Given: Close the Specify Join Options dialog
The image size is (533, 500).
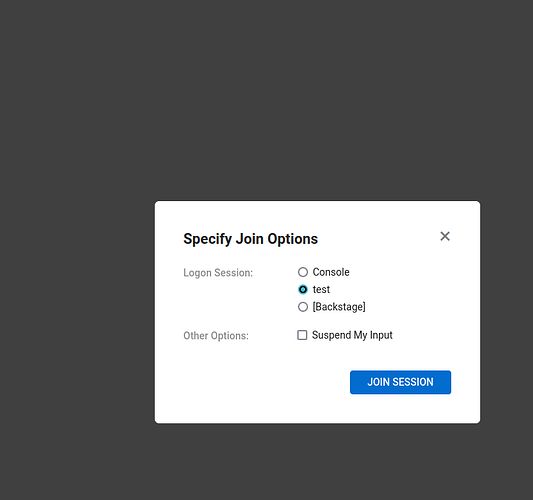Looking at the screenshot, I should click(x=445, y=236).
